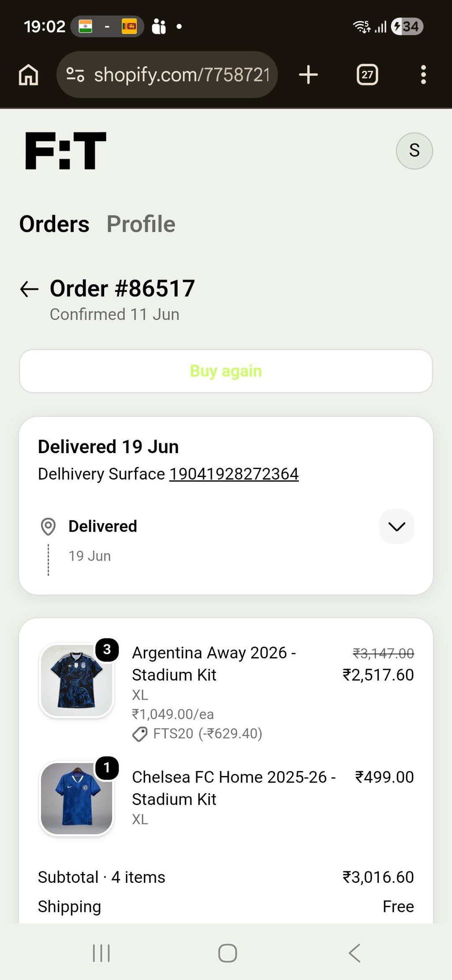Tap the browser home icon

coord(29,75)
